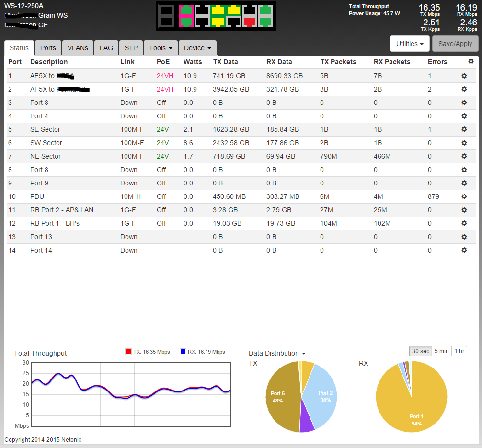
Task: Open the Utilities dropdown
Action: pyautogui.click(x=410, y=44)
